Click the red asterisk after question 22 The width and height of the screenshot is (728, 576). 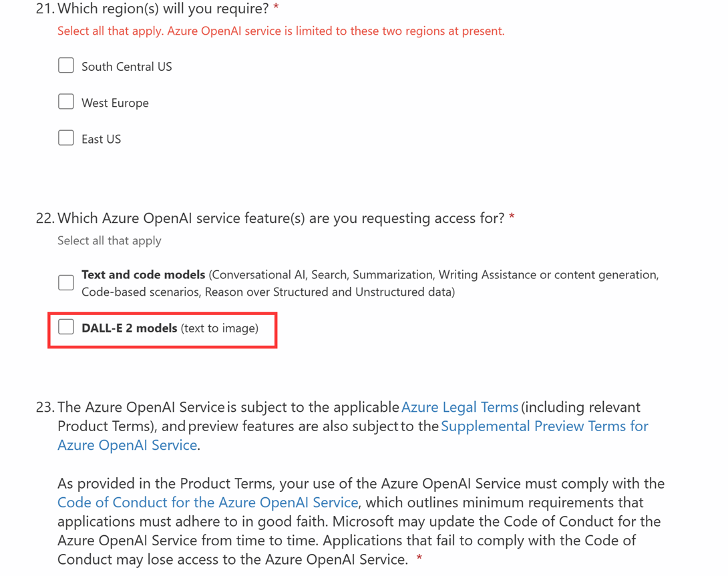pyautogui.click(x=512, y=216)
